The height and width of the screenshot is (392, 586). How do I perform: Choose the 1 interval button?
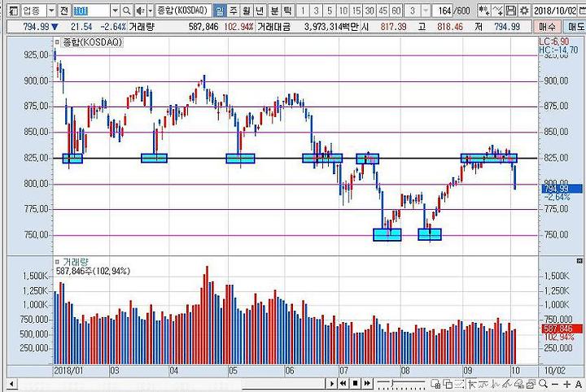303,11
